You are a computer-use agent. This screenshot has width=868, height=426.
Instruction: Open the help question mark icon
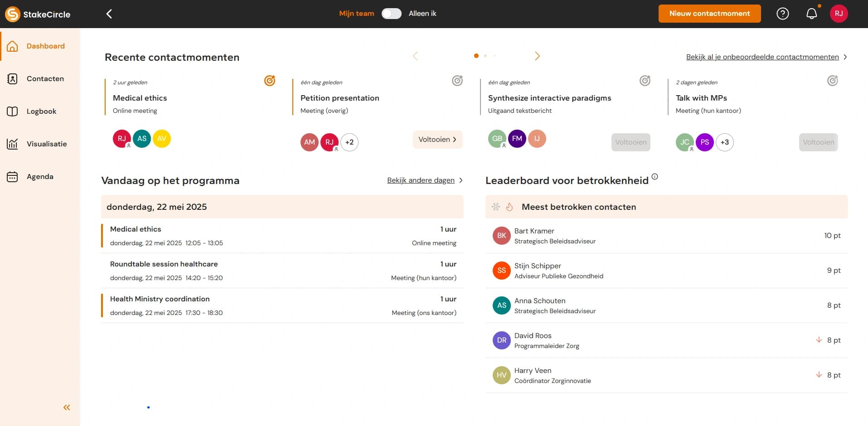782,14
